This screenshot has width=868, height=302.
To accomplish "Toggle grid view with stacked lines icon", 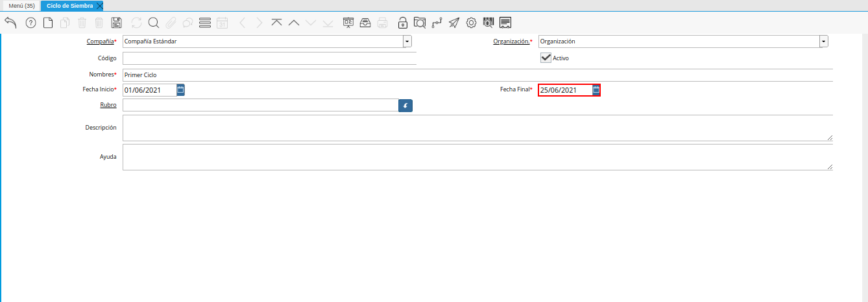I will tap(205, 23).
